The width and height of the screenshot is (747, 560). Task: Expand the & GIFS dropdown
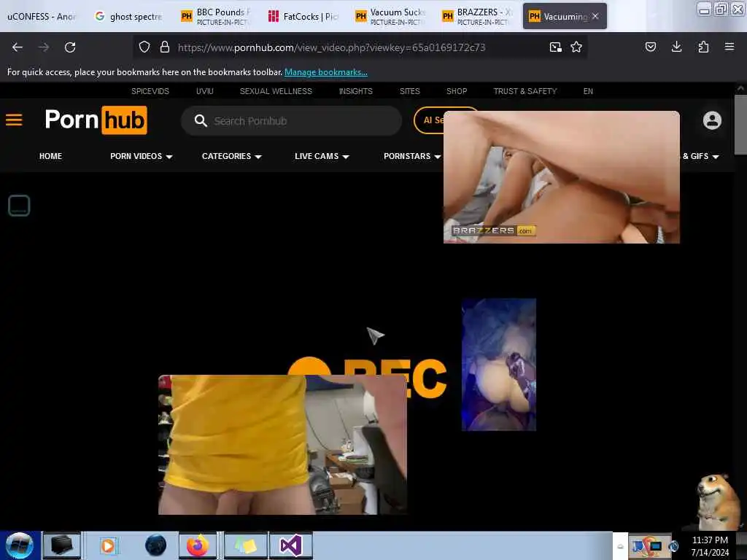pyautogui.click(x=700, y=156)
